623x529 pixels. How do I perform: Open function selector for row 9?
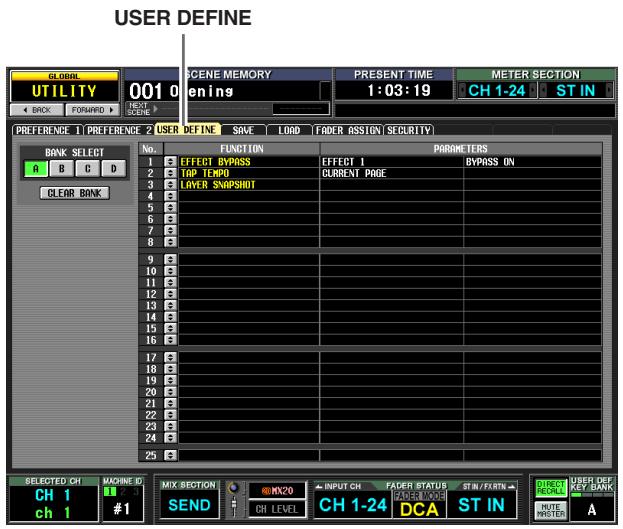[170, 260]
